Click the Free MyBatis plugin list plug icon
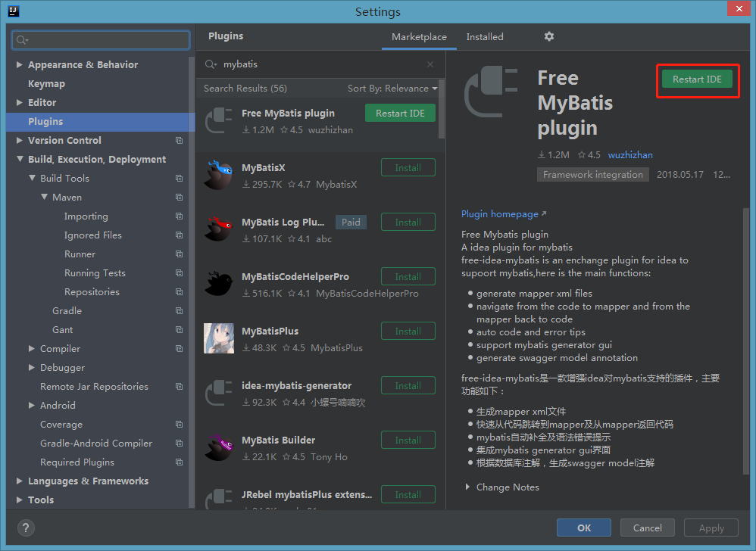 point(218,121)
